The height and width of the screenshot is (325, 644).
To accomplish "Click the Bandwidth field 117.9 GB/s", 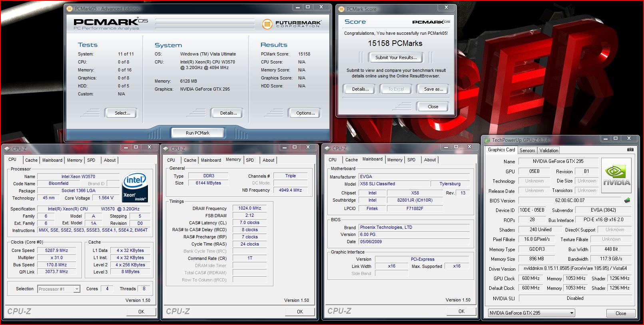I will tap(611, 259).
